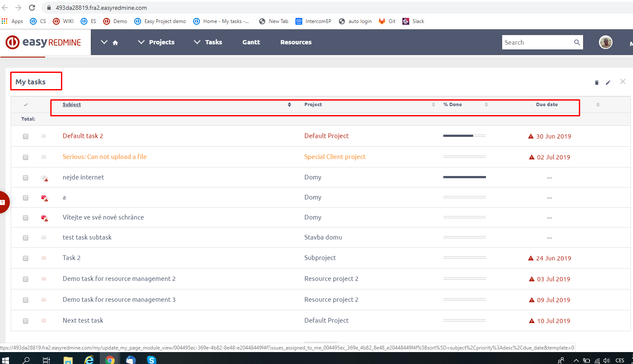Viewport: 633px width, 364px height.
Task: Open Chrome from the Windows taskbar
Action: pos(110,360)
